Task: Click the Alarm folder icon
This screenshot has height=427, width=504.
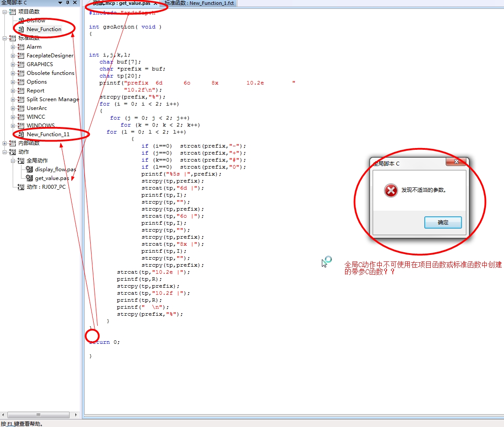Action: pos(21,47)
